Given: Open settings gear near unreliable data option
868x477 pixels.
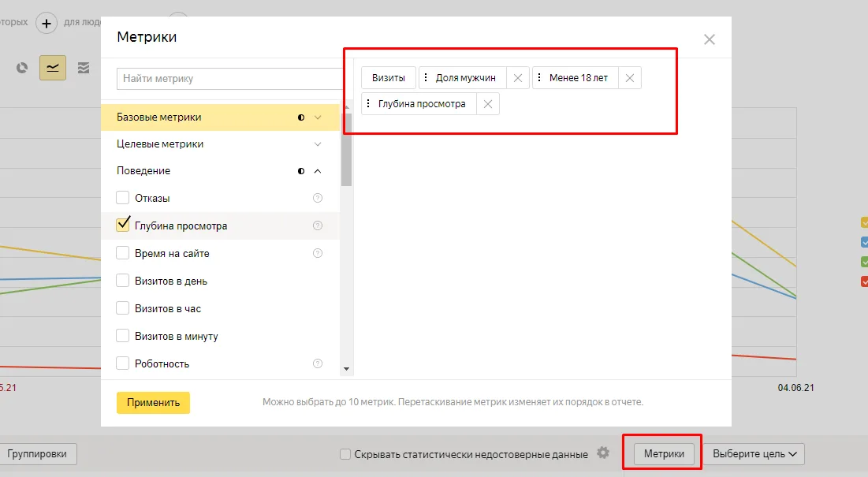Looking at the screenshot, I should pos(603,453).
